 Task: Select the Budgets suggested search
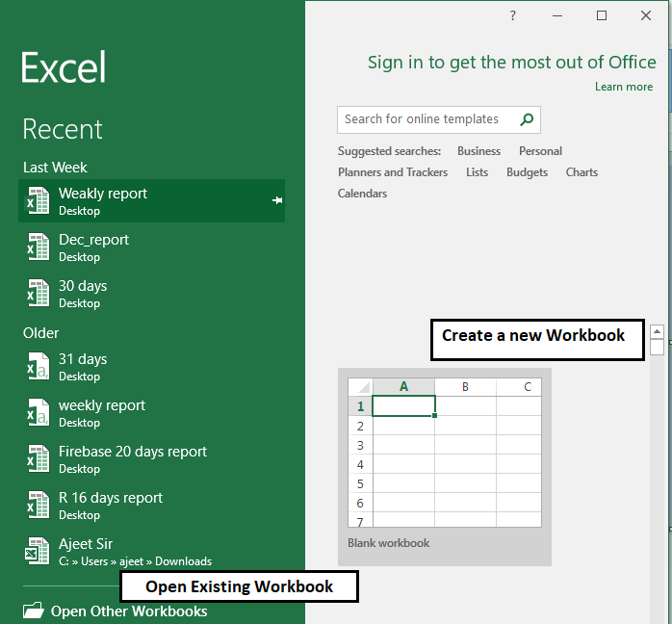tap(528, 172)
